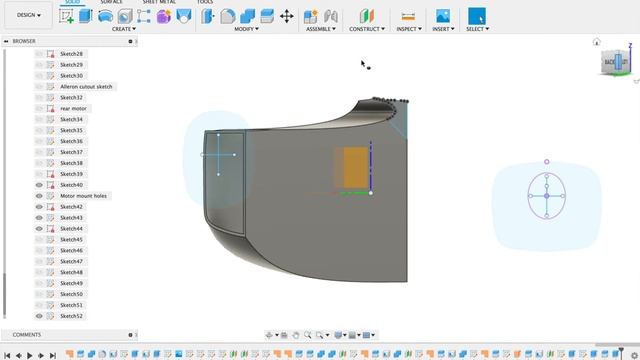Expand the MODIFY menu
Viewport: 640px width, 360px height.
[246, 29]
